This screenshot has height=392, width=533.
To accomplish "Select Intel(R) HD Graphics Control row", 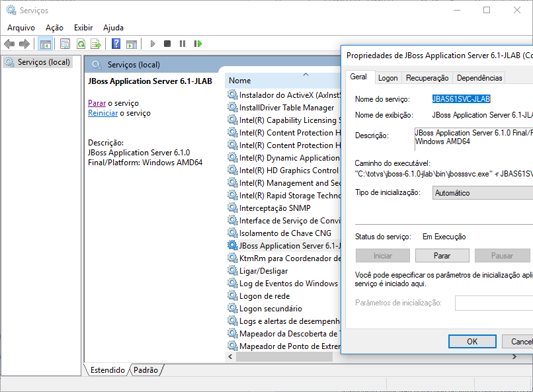I will tap(284, 171).
